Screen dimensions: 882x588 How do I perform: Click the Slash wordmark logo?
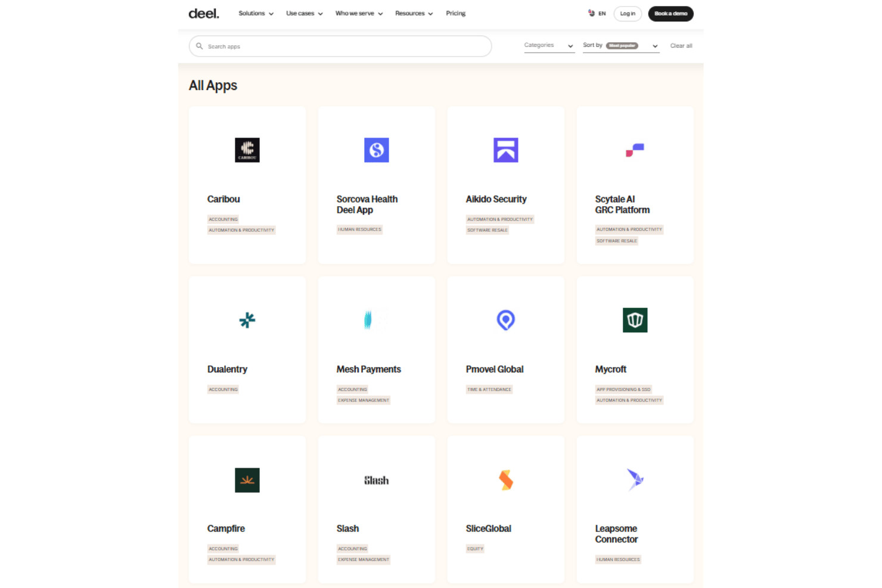point(377,480)
